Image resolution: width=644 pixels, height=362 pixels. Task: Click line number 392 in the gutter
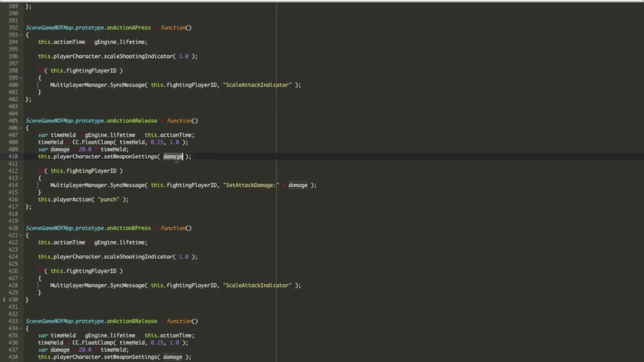point(13,28)
